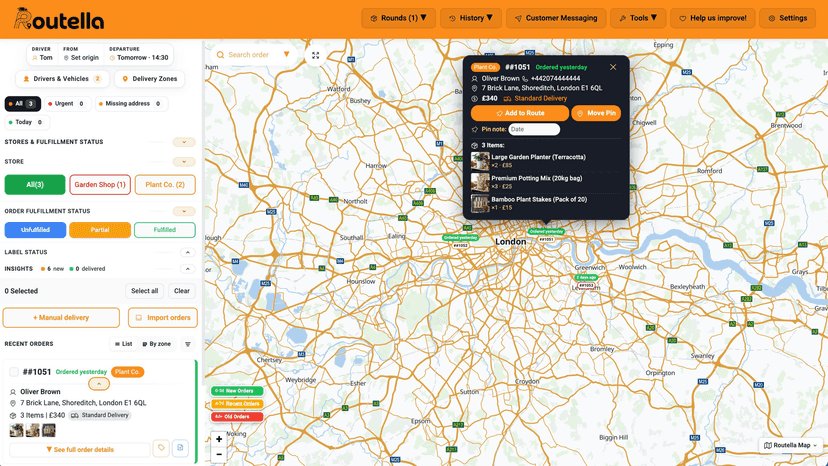This screenshot has width=828, height=466.
Task: Expand the Label Status section
Action: (x=187, y=252)
